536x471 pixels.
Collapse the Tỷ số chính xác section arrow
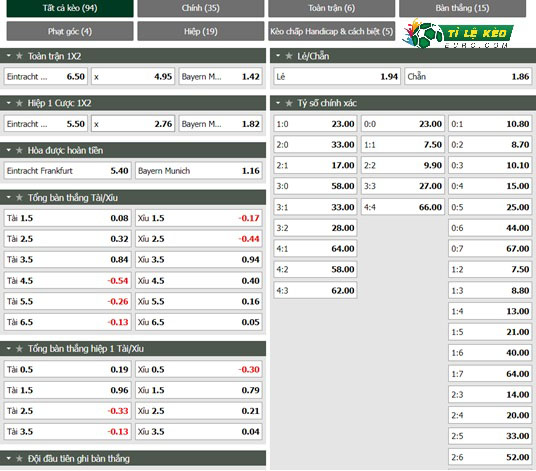pos(278,103)
